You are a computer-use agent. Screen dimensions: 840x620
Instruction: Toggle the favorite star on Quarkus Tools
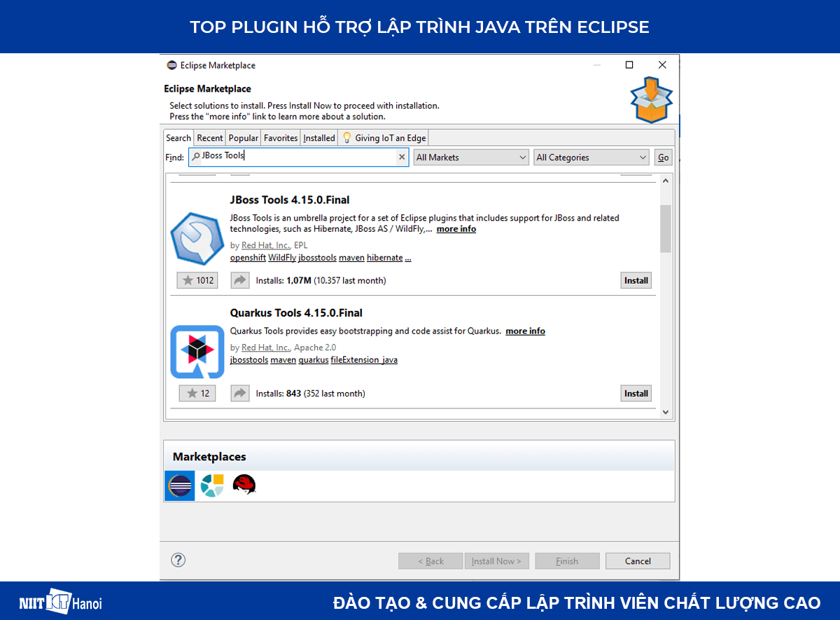pyautogui.click(x=197, y=393)
